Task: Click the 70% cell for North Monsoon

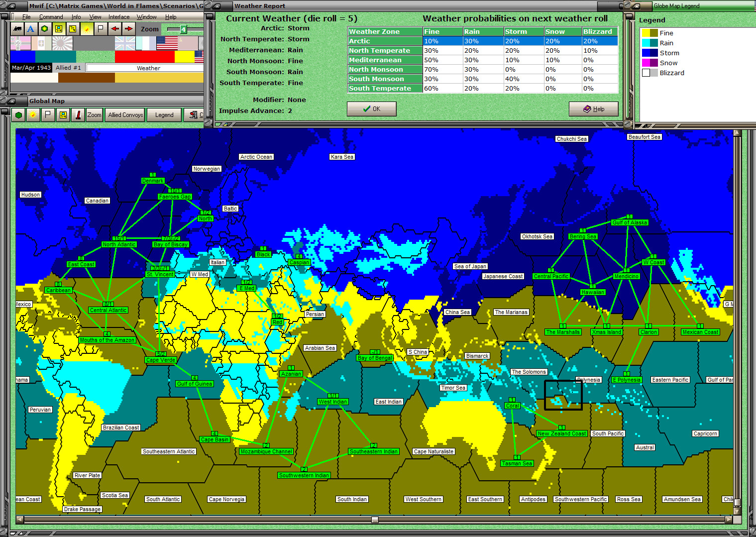Action: click(x=442, y=70)
